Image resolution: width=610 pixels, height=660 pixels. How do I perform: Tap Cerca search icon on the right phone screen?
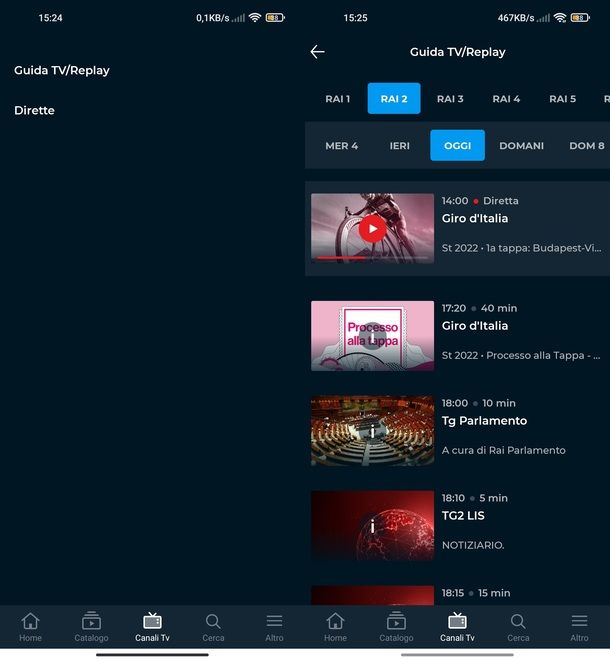(518, 627)
